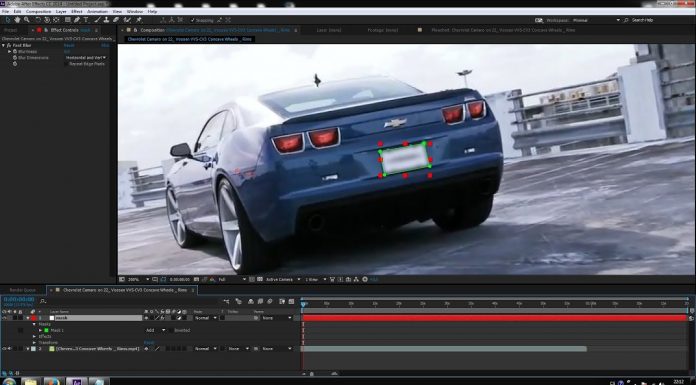Click the red label color of the mask layer

pyautogui.click(x=34, y=318)
